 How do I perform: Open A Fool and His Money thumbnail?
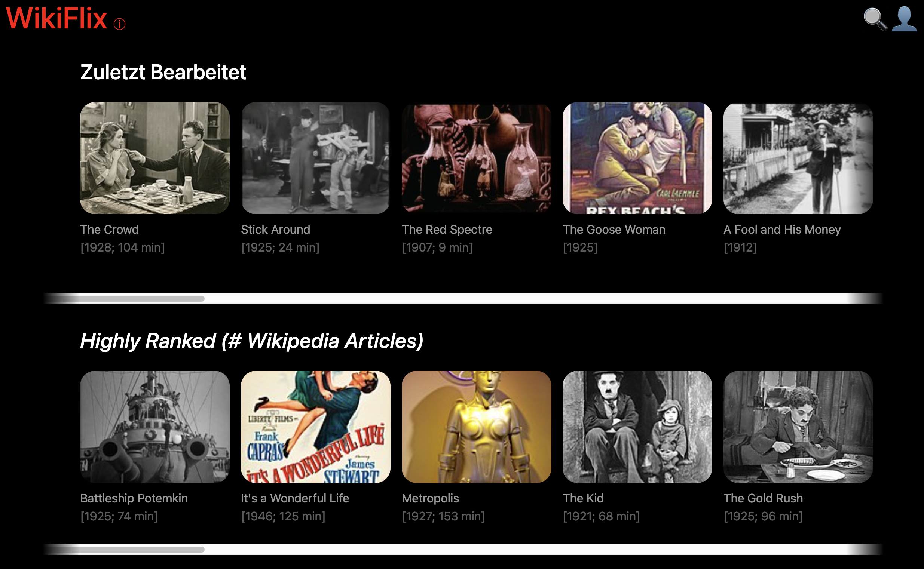pyautogui.click(x=798, y=158)
